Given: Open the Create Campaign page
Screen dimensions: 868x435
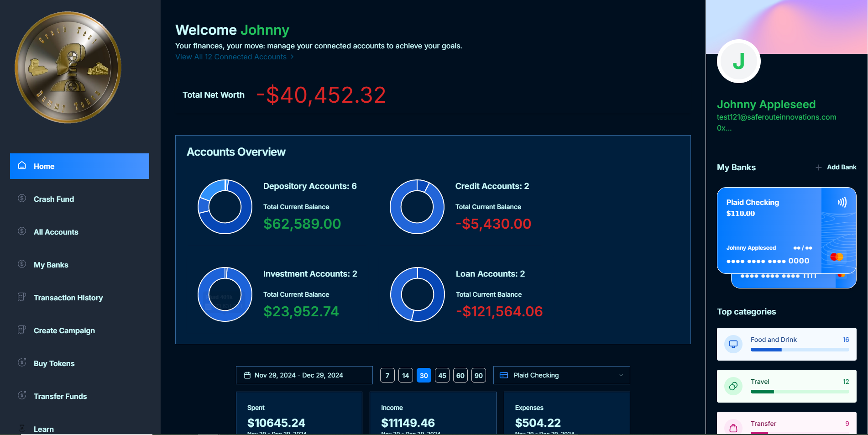Looking at the screenshot, I should (x=64, y=330).
